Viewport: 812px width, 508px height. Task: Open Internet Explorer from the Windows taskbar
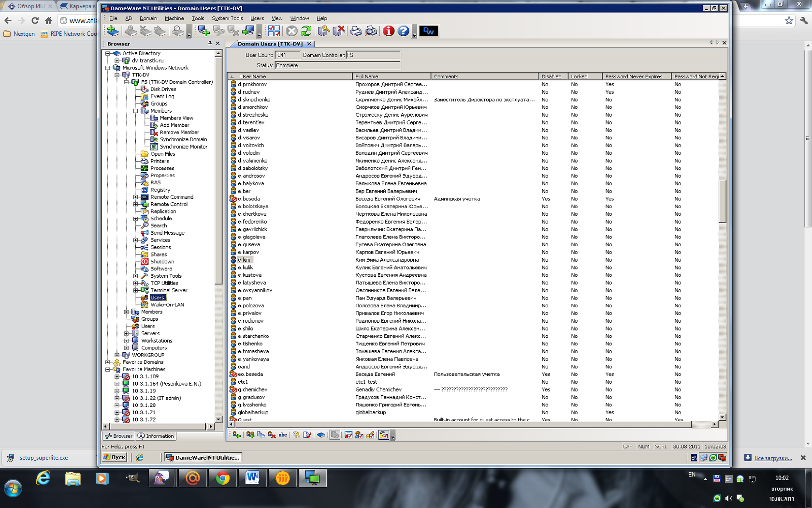tap(43, 478)
